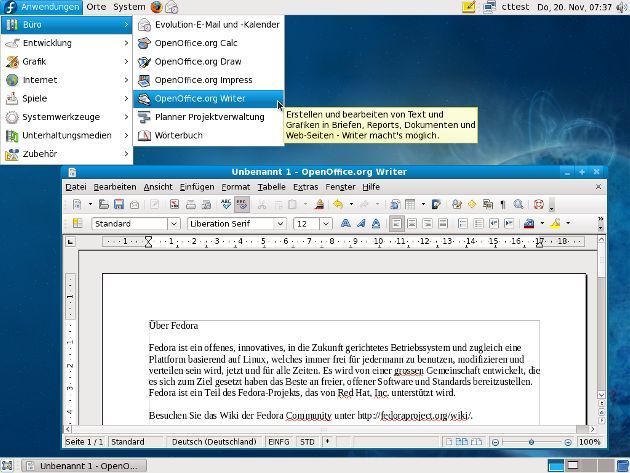Open the Bearbeiten menu

pos(115,187)
